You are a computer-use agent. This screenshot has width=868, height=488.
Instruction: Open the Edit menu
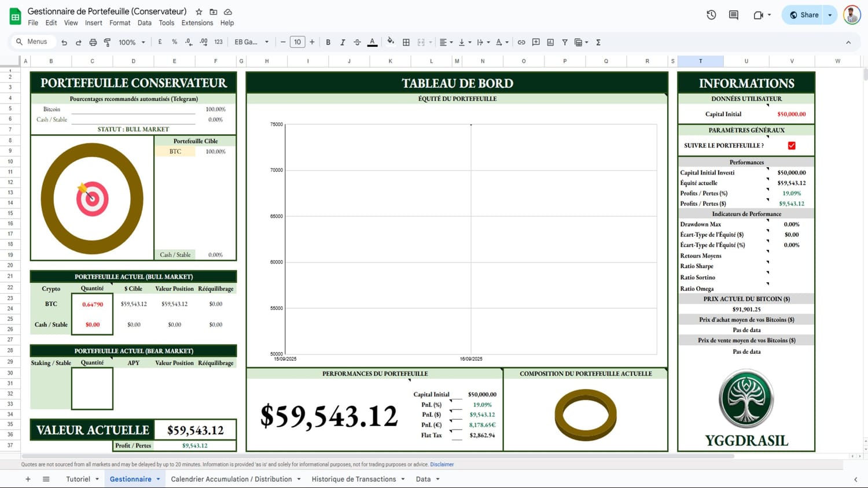pyautogui.click(x=52, y=23)
